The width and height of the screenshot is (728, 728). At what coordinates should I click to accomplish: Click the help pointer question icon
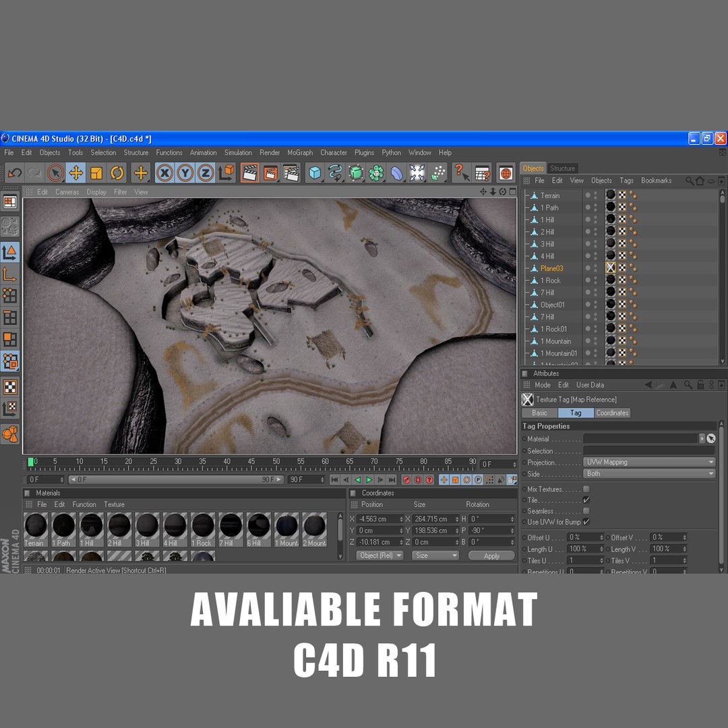462,173
